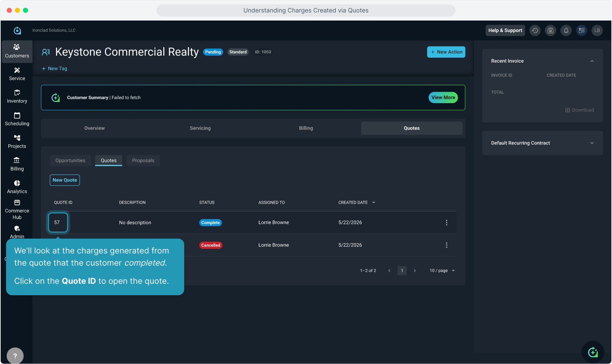Screen dimensions: 612x364
Task: Open LB user profile avatar
Action: pyautogui.click(x=597, y=30)
